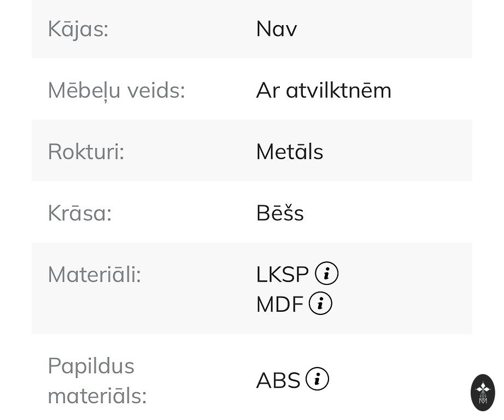Open the floating assistant widget icon
Viewport: 504px width, 420px height.
pyautogui.click(x=483, y=392)
